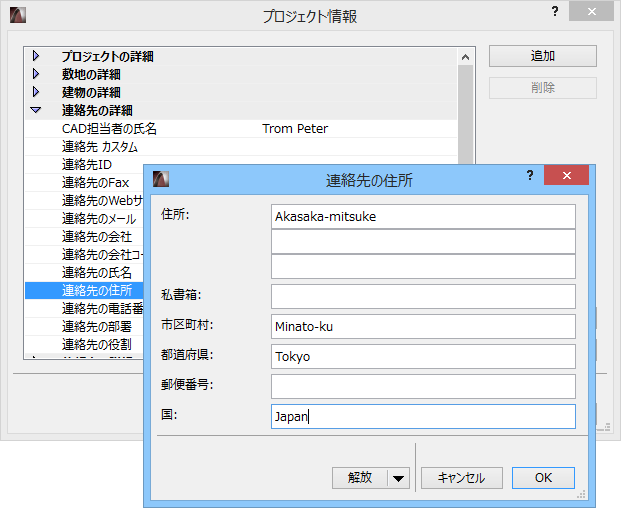This screenshot has width=621, height=508.
Task: Click ArchiCAD icon in プロジェクト情報 title bar
Action: (18, 15)
